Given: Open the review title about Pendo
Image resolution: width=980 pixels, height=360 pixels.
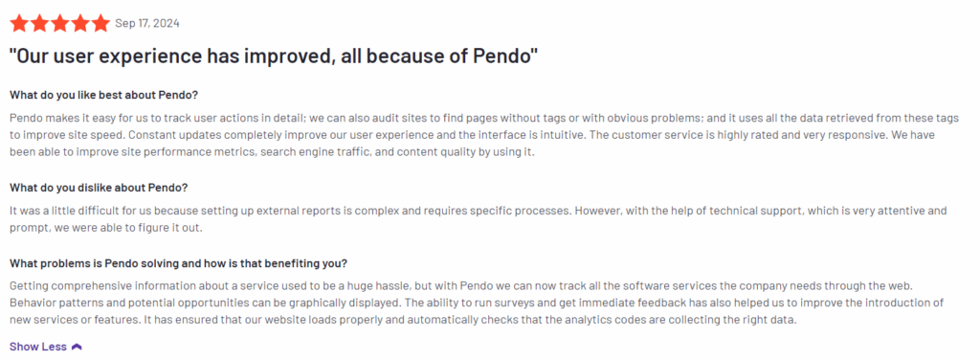Looking at the screenshot, I should coord(274,56).
